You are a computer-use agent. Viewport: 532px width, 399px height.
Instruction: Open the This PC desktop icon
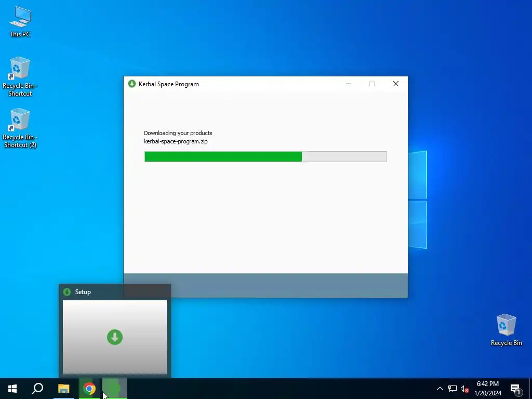pyautogui.click(x=20, y=22)
